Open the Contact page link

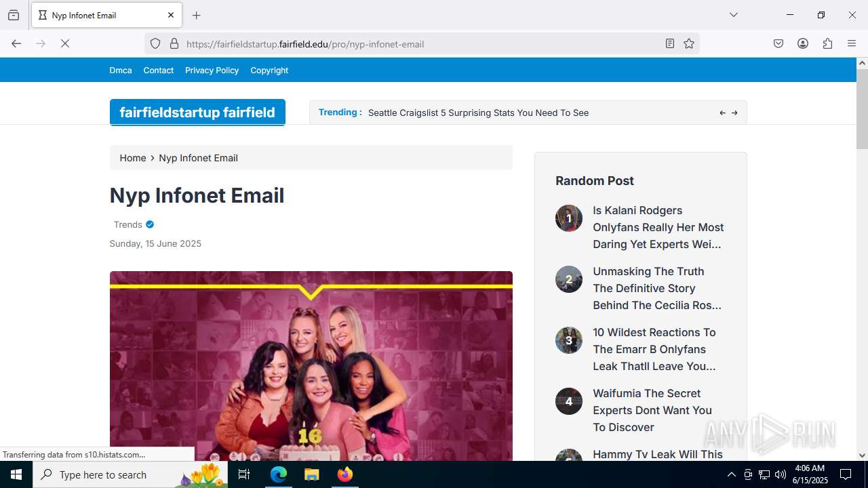(159, 70)
